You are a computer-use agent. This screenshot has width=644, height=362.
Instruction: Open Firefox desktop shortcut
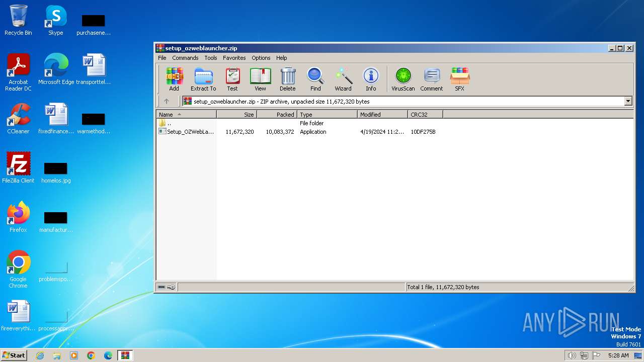[x=18, y=217]
